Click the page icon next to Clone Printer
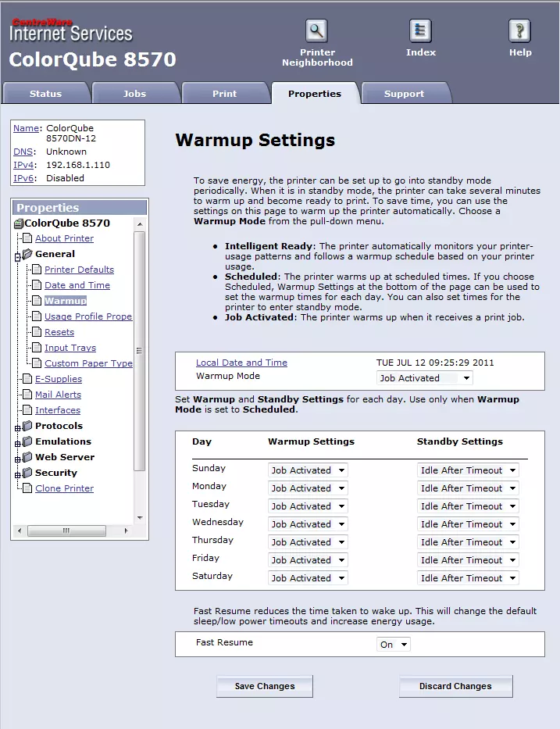Screen dimensions: 560x729 27,488
